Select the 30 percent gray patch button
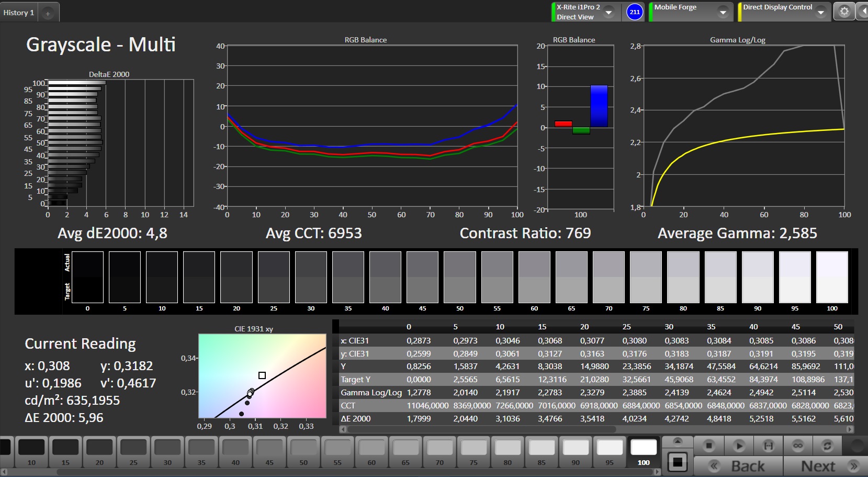868x477 pixels. pyautogui.click(x=167, y=452)
